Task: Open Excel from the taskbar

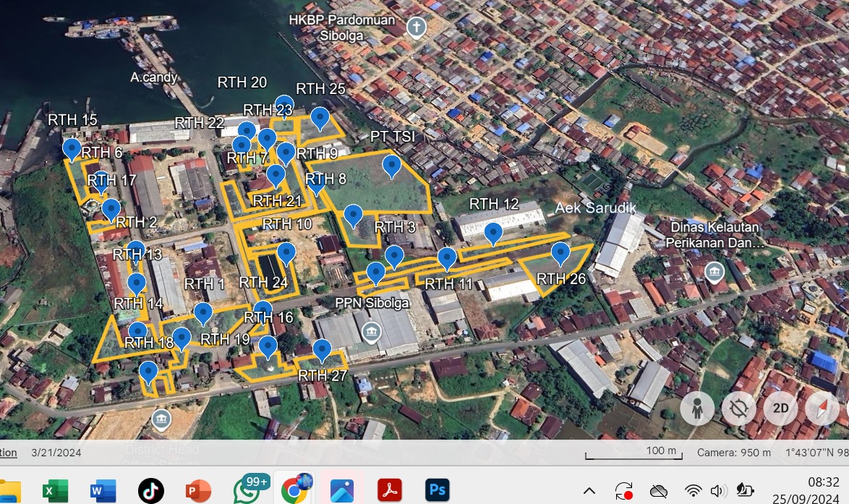Action: coord(55,490)
